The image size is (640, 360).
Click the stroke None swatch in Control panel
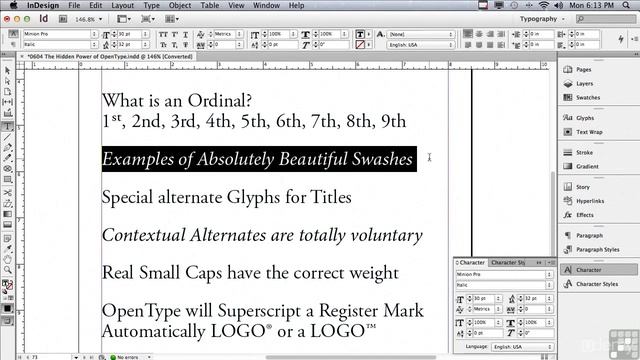[360, 44]
